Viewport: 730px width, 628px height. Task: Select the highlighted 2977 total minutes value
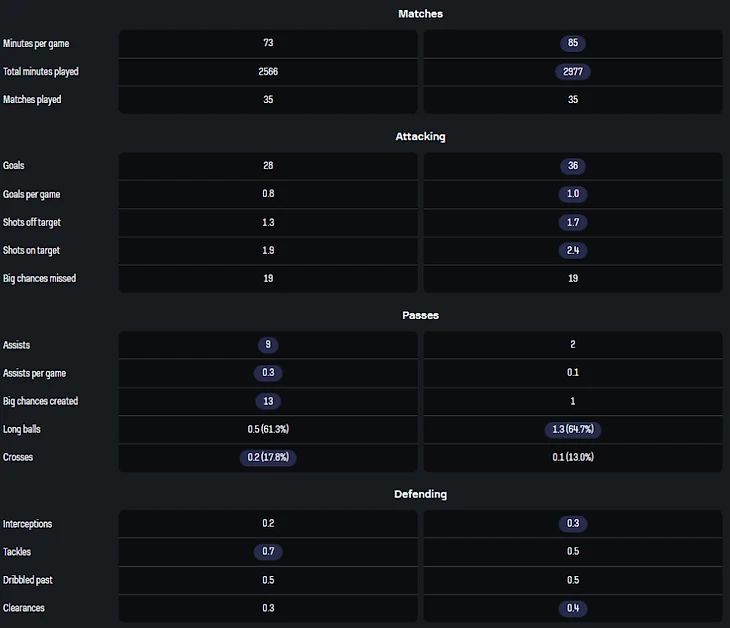pyautogui.click(x=573, y=72)
